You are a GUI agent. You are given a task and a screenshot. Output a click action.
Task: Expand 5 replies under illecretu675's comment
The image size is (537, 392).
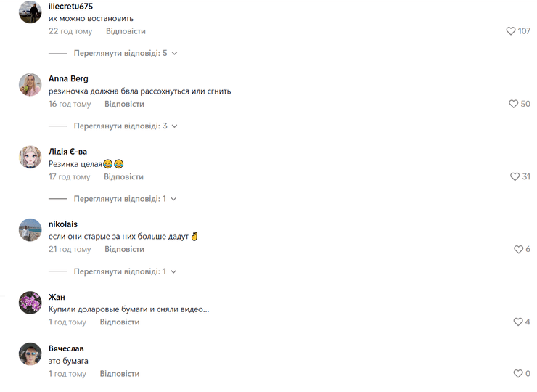[x=126, y=54]
